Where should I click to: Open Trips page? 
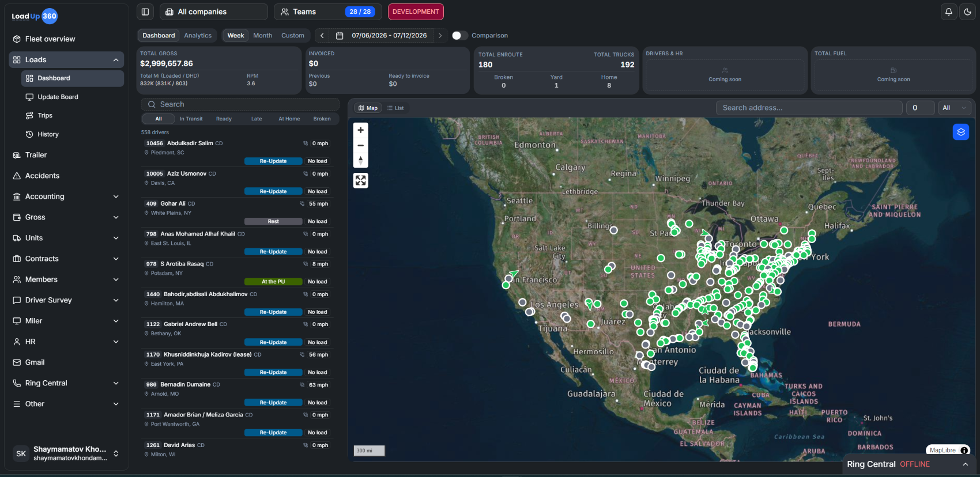point(72,115)
